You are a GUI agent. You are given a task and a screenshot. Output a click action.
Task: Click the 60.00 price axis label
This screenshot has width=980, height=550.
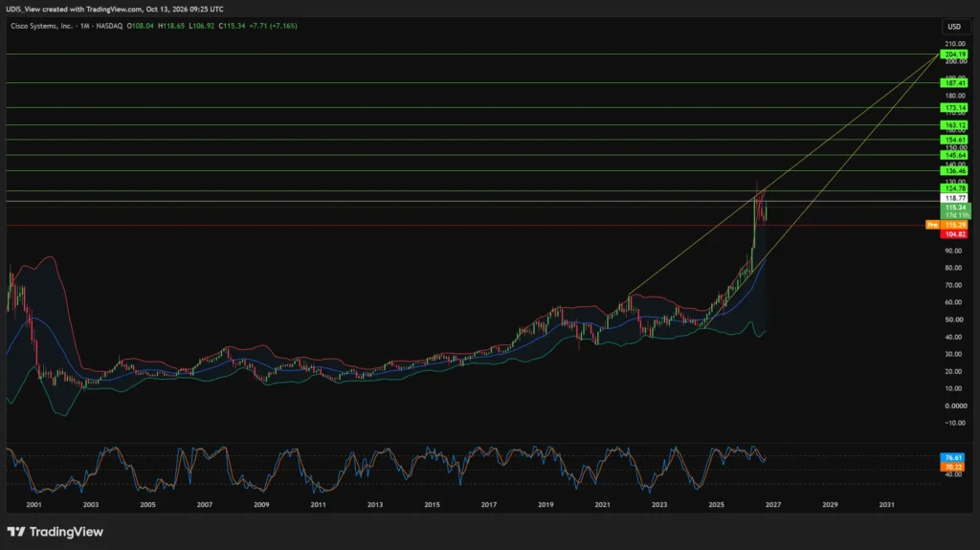954,302
